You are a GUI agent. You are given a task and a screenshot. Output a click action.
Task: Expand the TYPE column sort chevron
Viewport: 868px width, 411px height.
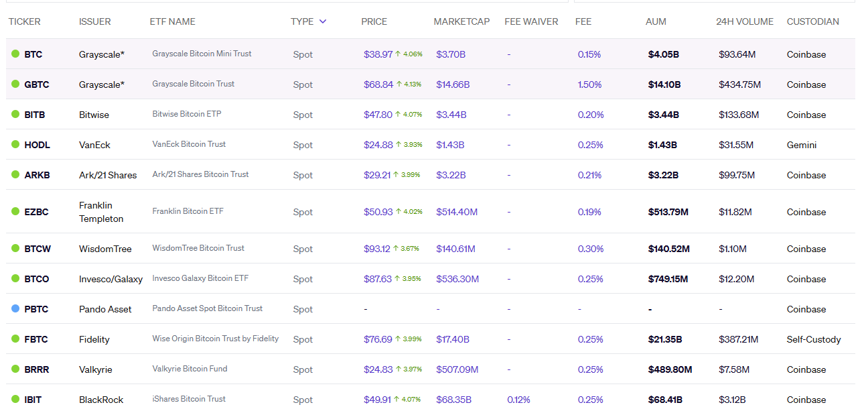tap(323, 21)
